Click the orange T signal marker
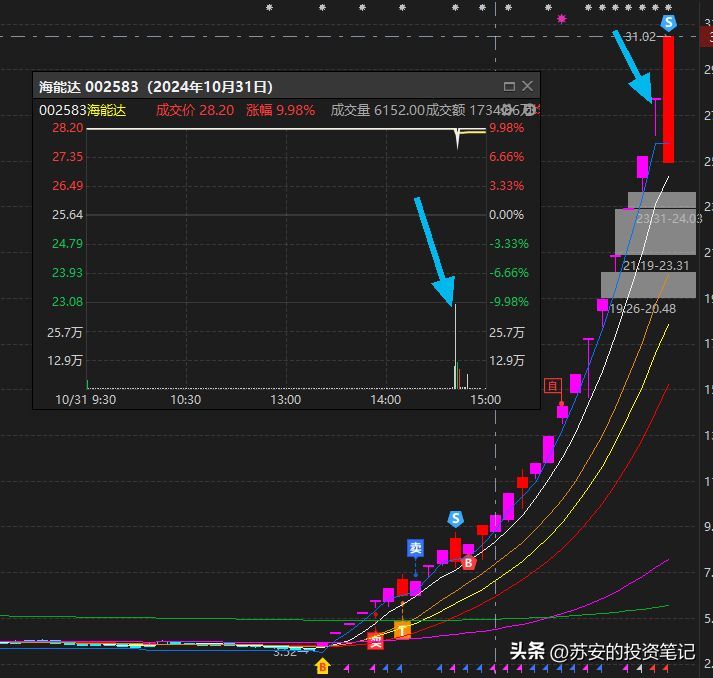Screen dimensions: 713x678 (402, 630)
